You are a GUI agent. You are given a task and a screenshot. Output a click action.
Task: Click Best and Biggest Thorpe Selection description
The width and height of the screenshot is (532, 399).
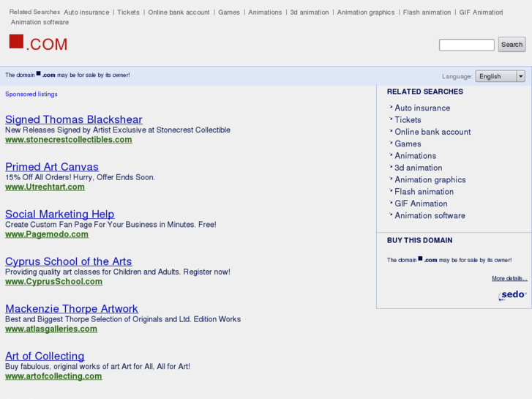click(x=123, y=319)
